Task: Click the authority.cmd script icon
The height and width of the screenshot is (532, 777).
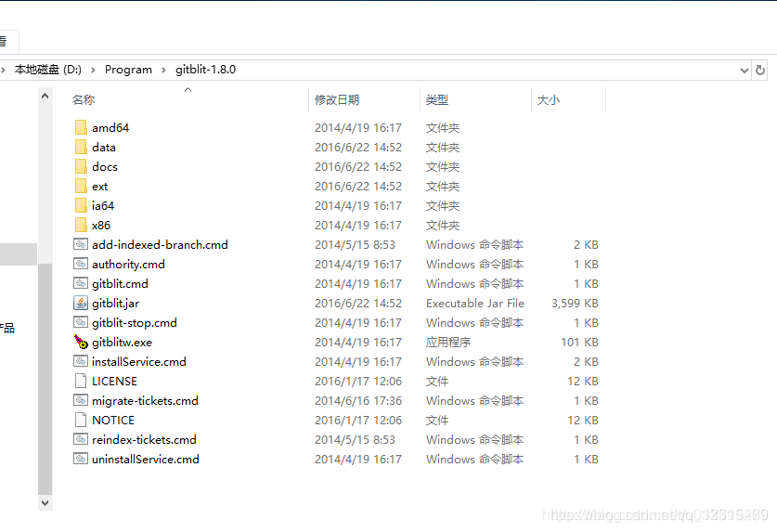Action: (81, 264)
